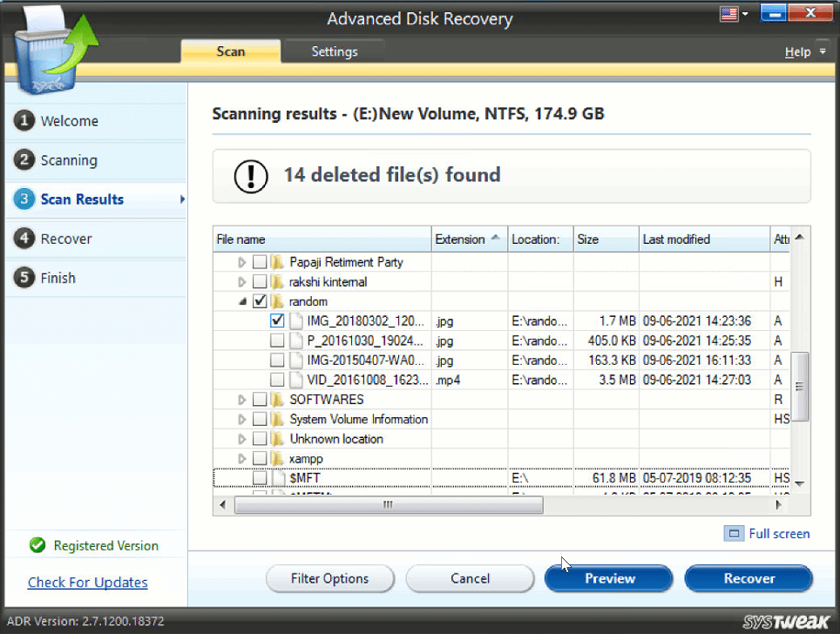Expand the xampp folder
Viewport: 840px width, 634px height.
pyautogui.click(x=244, y=458)
